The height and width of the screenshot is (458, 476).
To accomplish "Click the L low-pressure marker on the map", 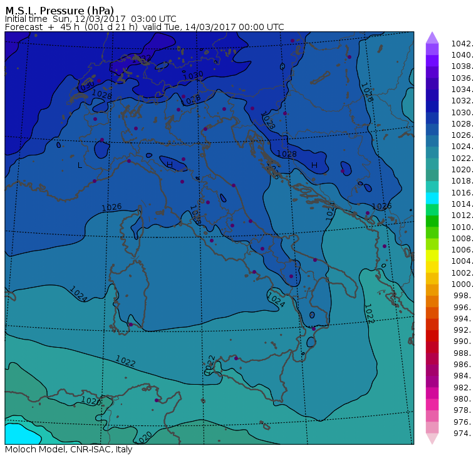I will (80, 165).
